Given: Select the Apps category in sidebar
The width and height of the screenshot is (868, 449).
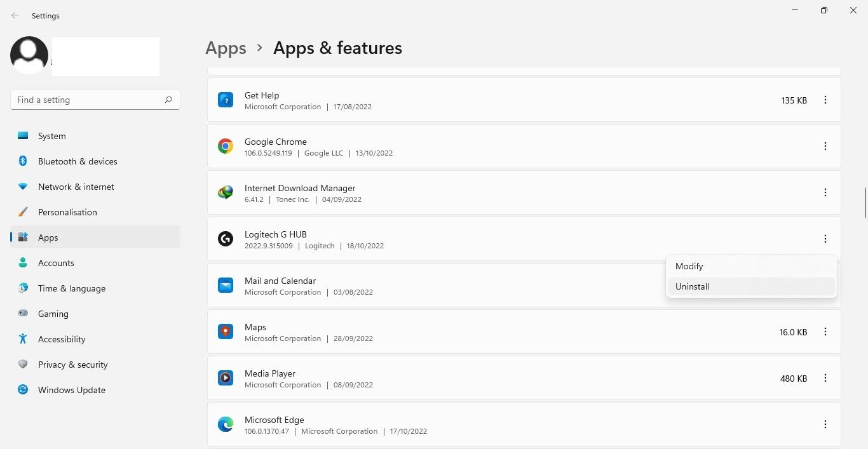Looking at the screenshot, I should pos(95,238).
